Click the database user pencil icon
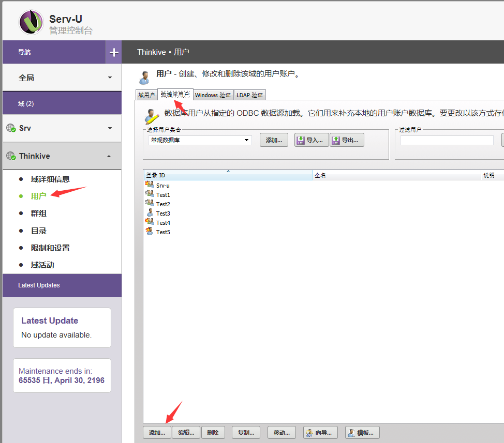This screenshot has height=443, width=504. pos(152,116)
